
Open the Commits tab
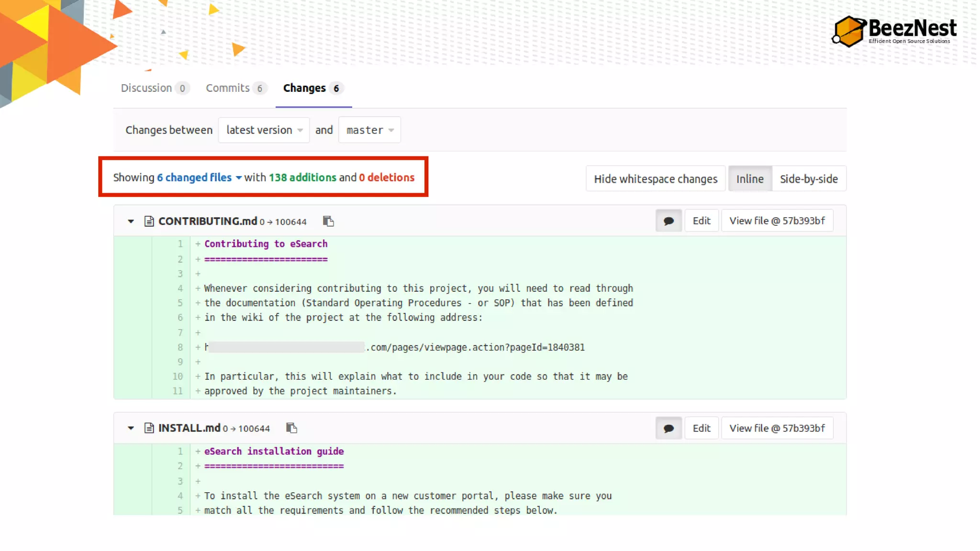pyautogui.click(x=234, y=88)
